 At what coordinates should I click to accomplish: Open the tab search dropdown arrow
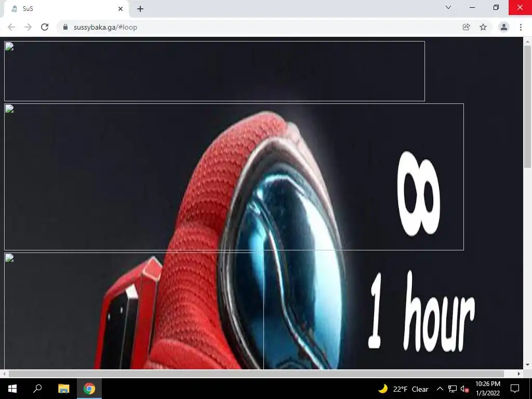(x=448, y=7)
